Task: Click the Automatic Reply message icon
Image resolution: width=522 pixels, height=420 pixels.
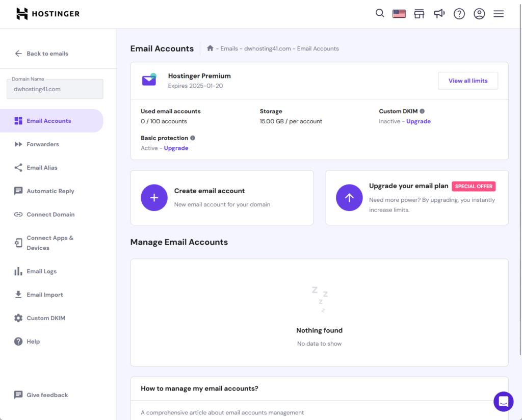Action: (18, 191)
